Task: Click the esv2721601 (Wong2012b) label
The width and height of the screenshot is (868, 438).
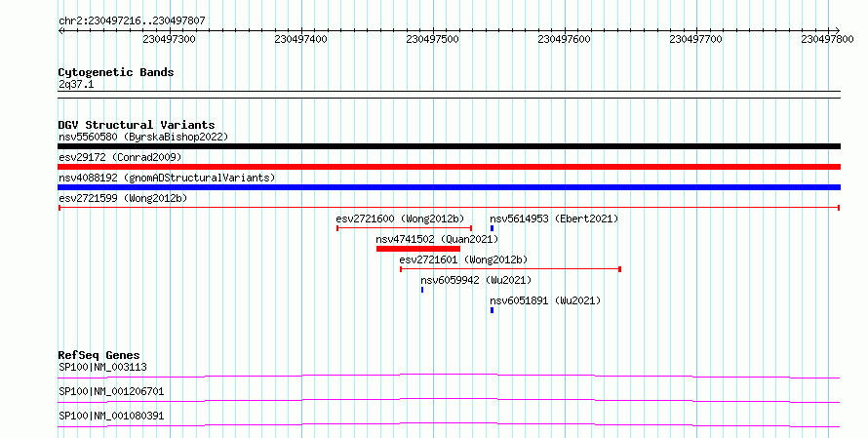Action: (463, 259)
